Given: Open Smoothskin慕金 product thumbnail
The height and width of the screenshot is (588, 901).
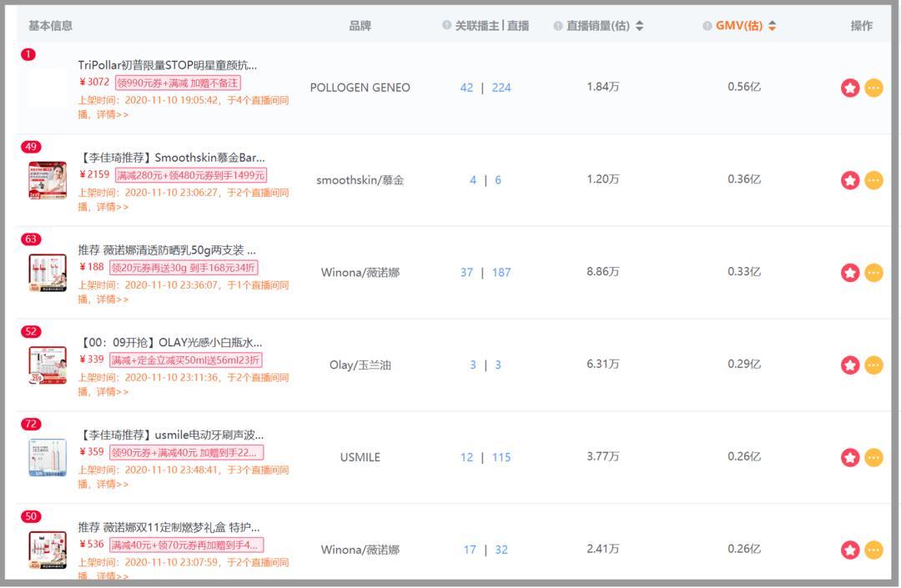Looking at the screenshot, I should tap(48, 180).
